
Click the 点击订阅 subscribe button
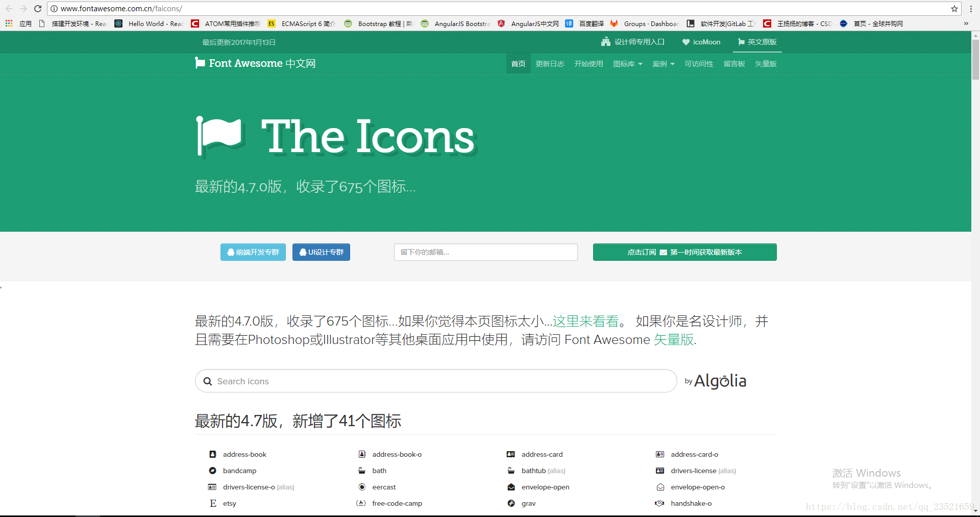pyautogui.click(x=685, y=252)
